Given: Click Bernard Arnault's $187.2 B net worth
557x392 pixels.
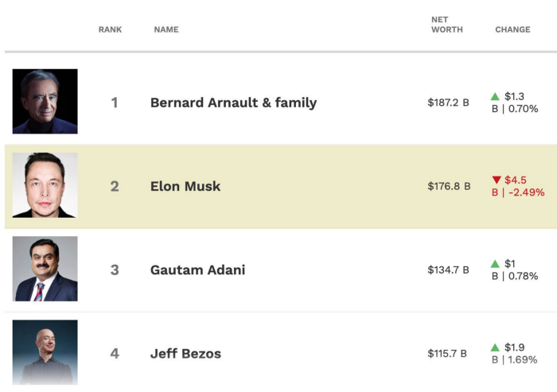Looking at the screenshot, I should pos(448,103).
